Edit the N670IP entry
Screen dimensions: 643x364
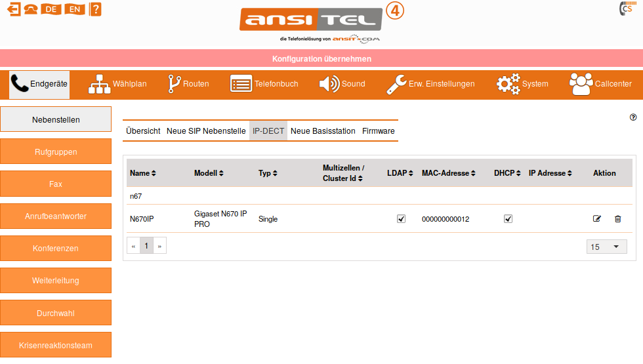point(597,219)
